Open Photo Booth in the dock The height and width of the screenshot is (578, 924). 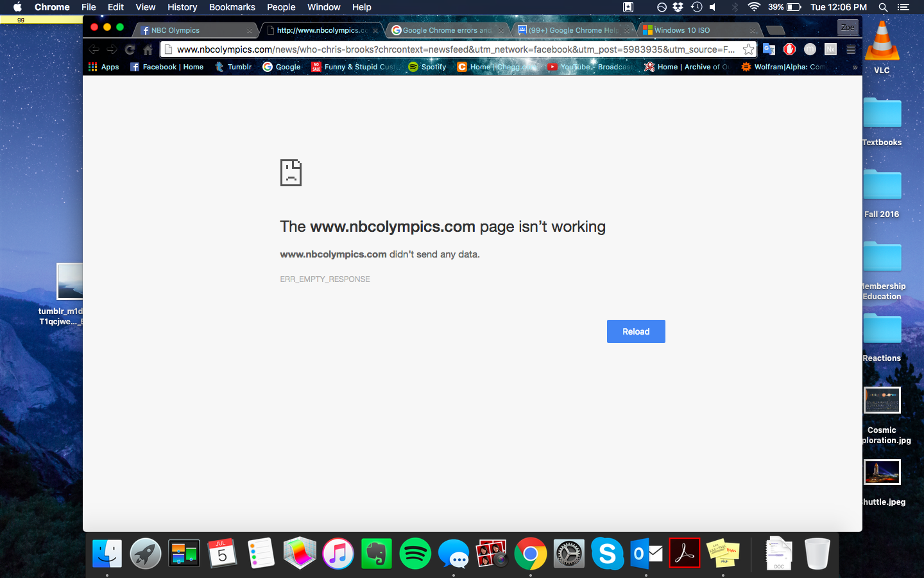click(x=492, y=553)
